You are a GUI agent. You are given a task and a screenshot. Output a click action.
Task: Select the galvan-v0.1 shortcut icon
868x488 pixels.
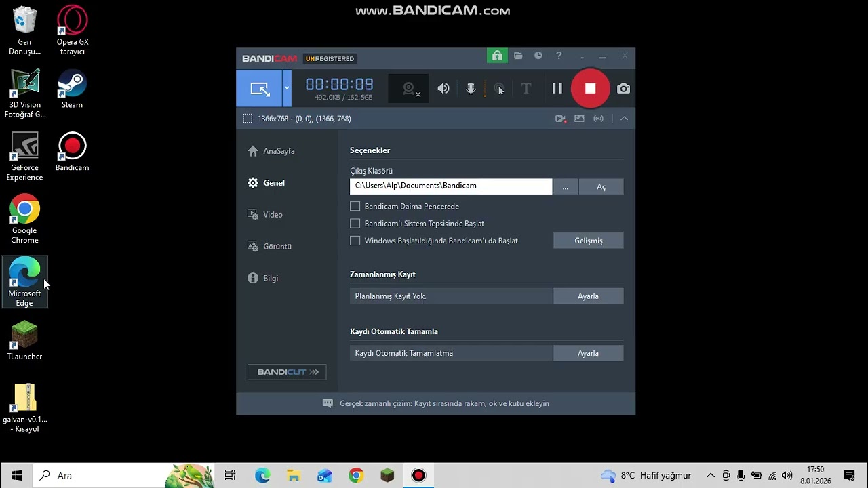tap(25, 408)
